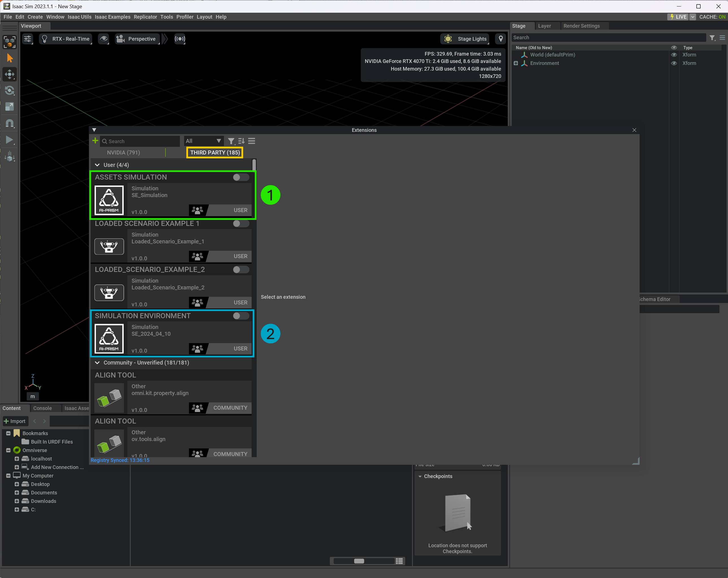Click the Rotate tool icon
Image resolution: width=728 pixels, height=578 pixels.
[9, 90]
